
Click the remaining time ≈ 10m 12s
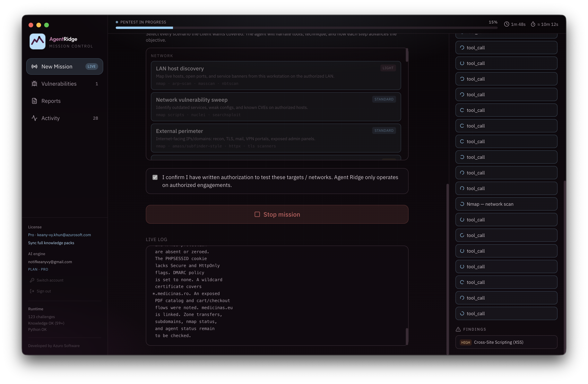(x=548, y=24)
